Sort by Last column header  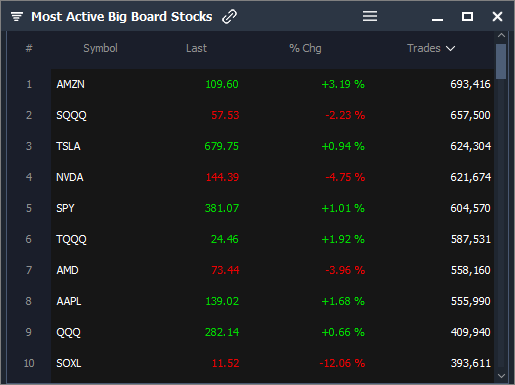tap(196, 48)
